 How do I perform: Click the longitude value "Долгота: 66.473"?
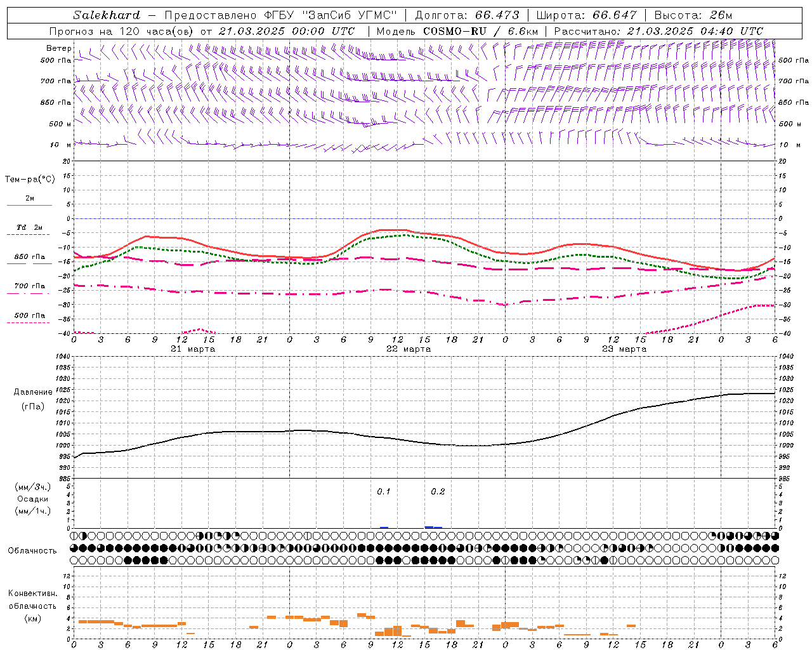[467, 15]
